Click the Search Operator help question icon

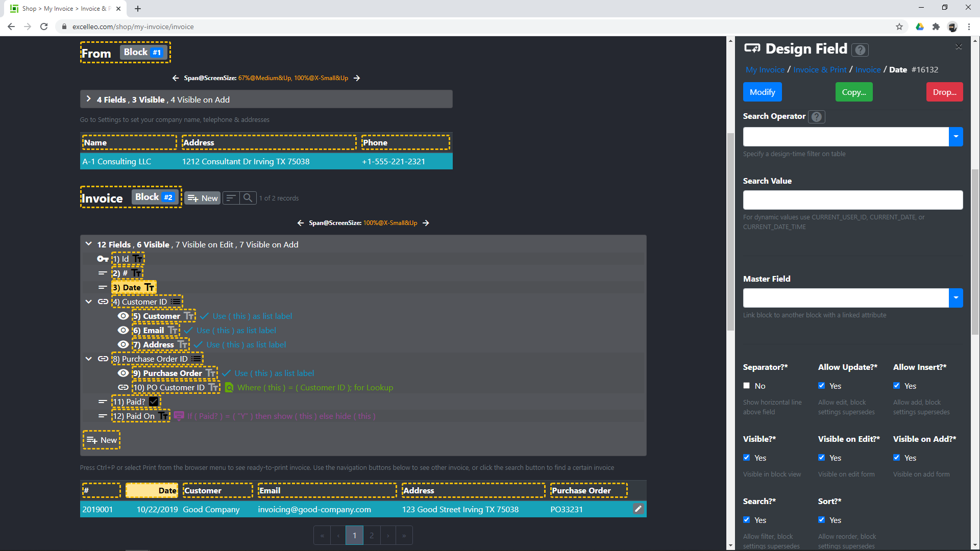click(817, 117)
